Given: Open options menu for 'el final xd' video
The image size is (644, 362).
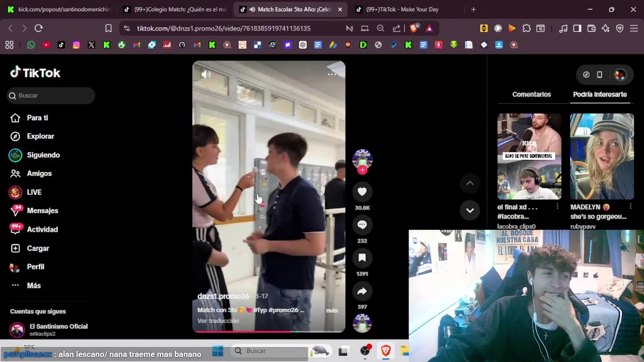Looking at the screenshot, I should pyautogui.click(x=557, y=207).
